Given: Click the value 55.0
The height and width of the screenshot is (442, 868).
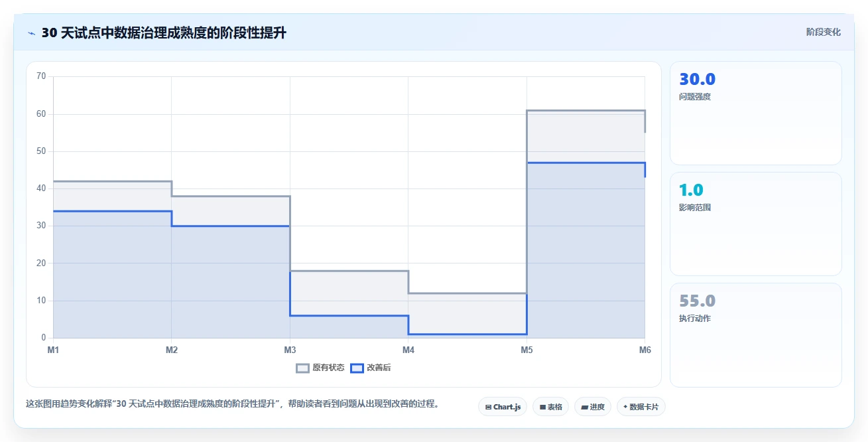Looking at the screenshot, I should (697, 301).
